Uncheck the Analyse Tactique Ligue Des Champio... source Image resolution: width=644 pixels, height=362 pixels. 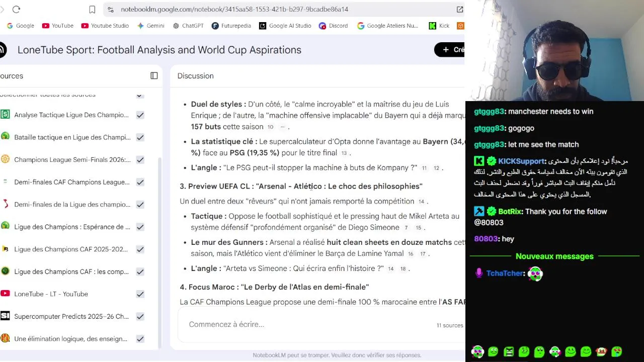click(x=140, y=115)
